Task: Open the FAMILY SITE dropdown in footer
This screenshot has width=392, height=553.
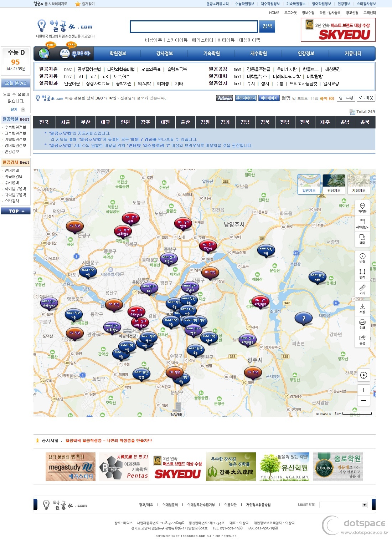Action: [344, 504]
